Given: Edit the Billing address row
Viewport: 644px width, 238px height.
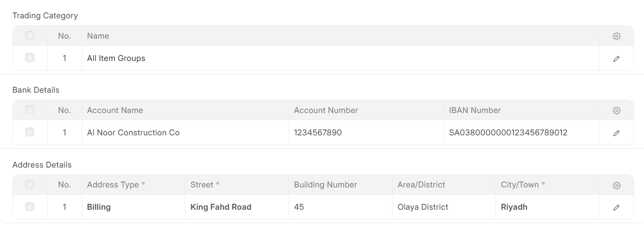Looking at the screenshot, I should click(616, 207).
